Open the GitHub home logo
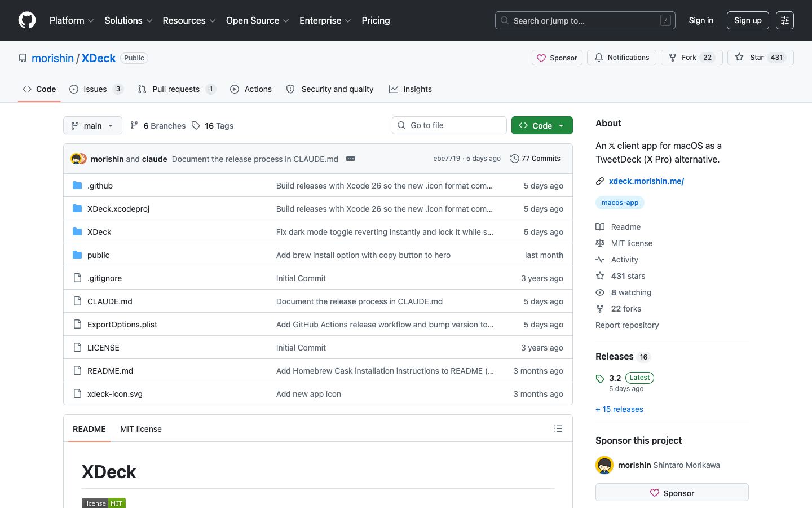 27,20
